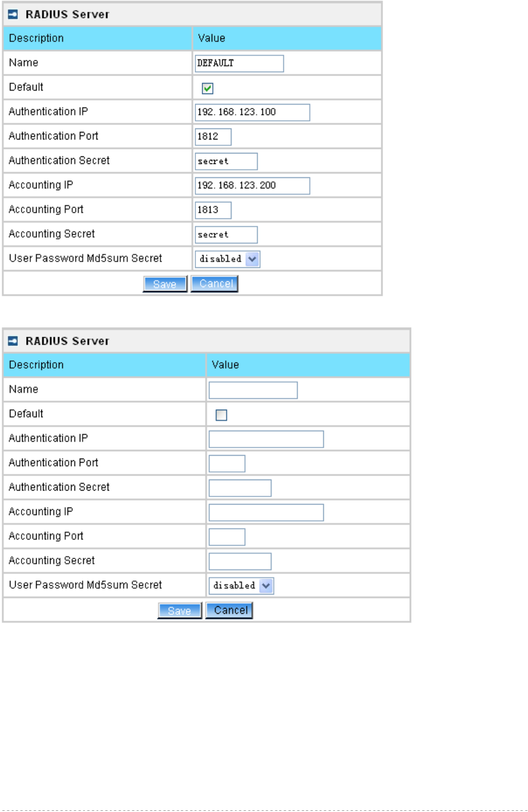
Task: Select the Accounting IP field showing 192.168.123.200
Action: click(252, 185)
